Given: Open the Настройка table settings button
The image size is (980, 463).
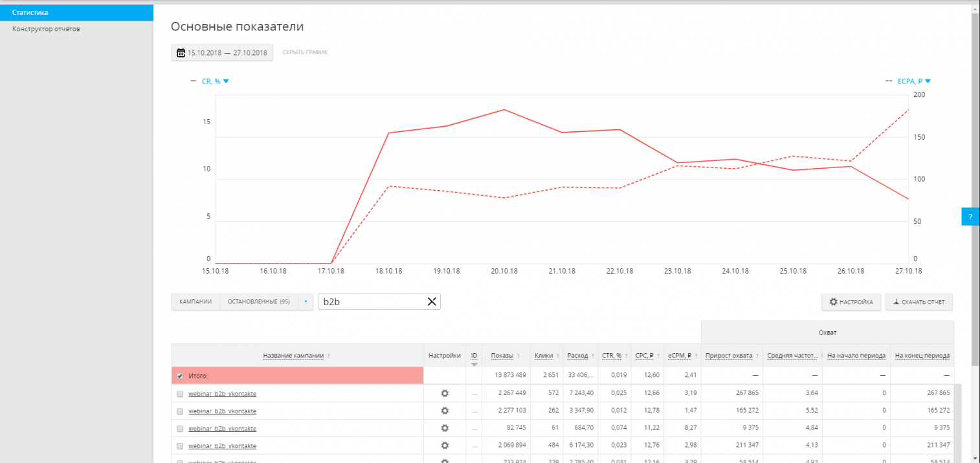Looking at the screenshot, I should coord(851,302).
